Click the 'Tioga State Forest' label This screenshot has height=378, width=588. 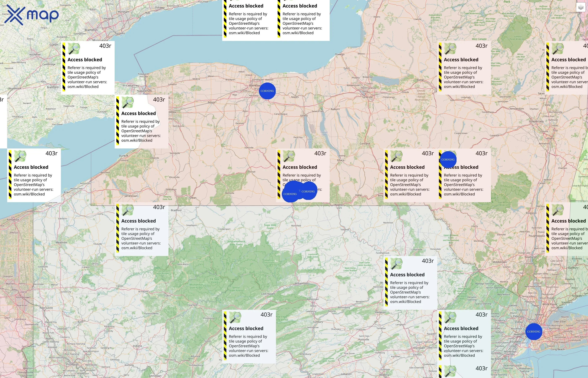tap(270, 226)
